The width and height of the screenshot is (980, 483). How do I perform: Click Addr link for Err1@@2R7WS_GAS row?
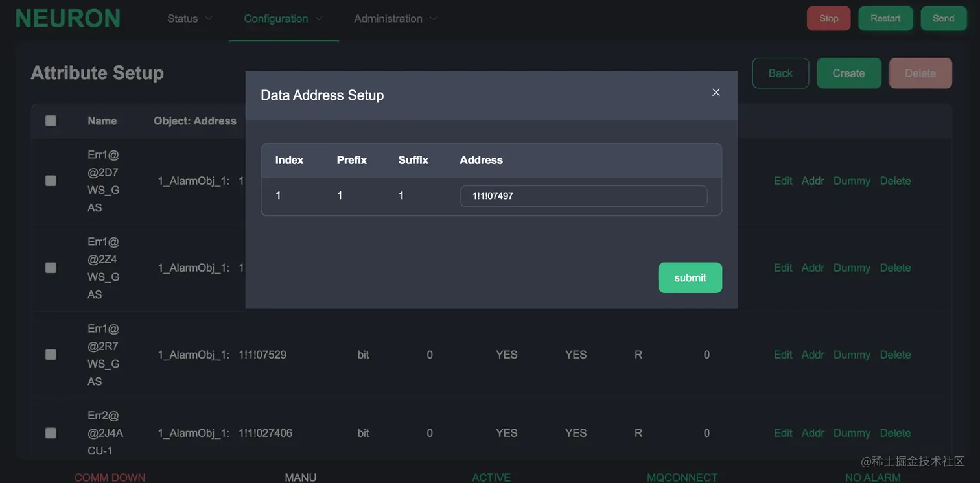(813, 355)
